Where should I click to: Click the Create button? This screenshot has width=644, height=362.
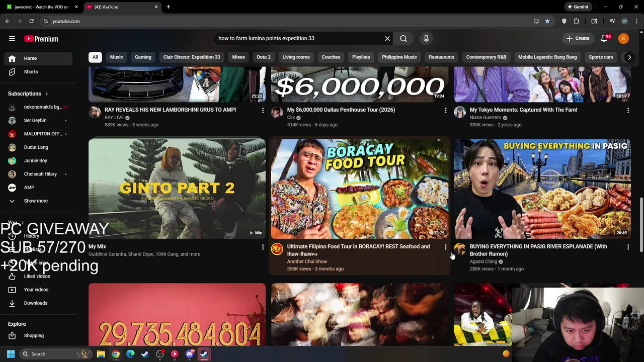578,39
